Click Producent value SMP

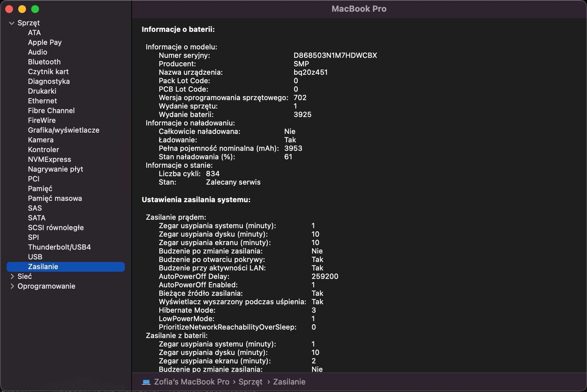[301, 64]
